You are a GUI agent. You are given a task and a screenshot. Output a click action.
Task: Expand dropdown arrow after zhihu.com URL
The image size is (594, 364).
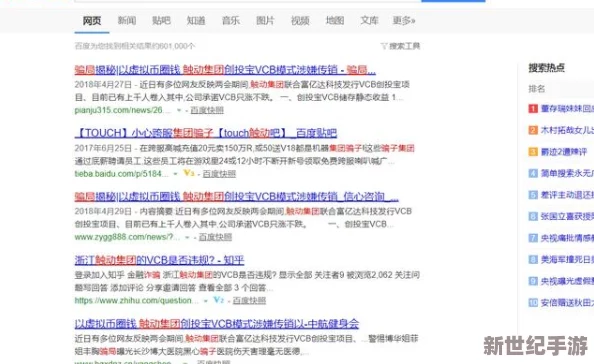pyautogui.click(x=206, y=301)
